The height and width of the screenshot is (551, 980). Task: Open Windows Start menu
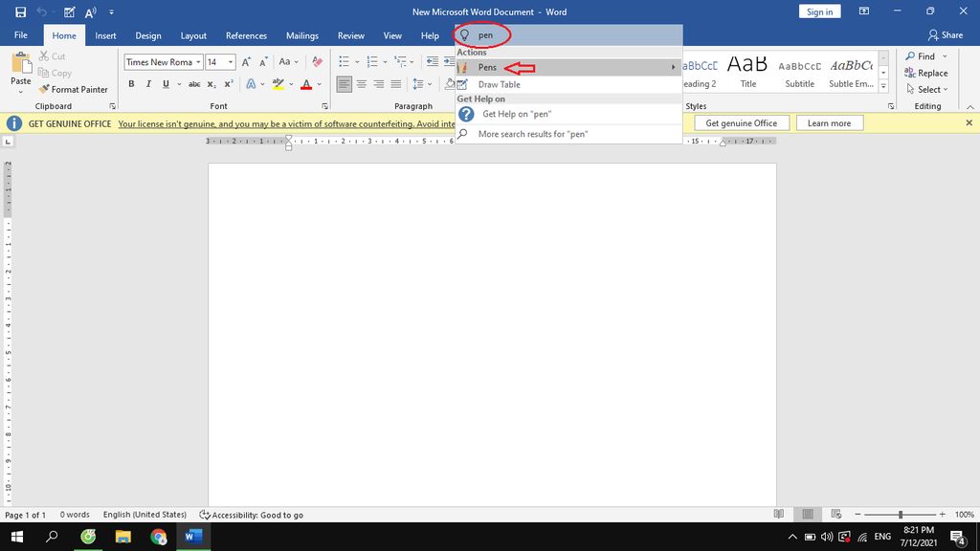[17, 537]
